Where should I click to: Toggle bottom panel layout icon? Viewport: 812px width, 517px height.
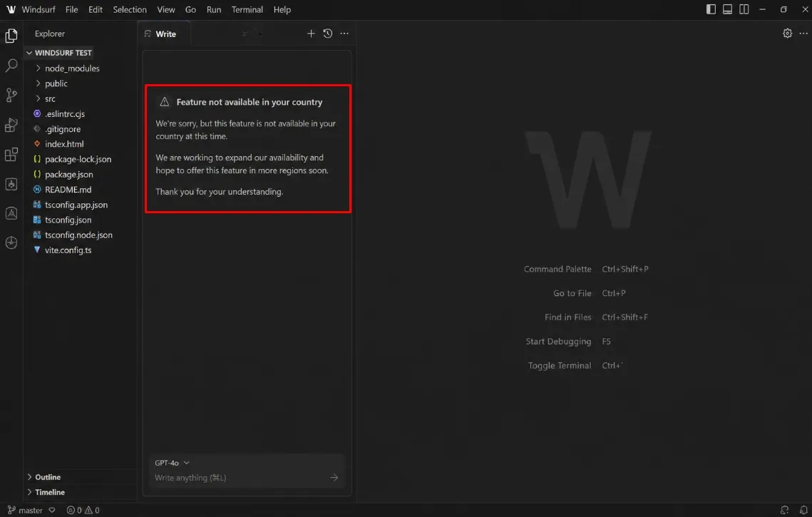728,9
